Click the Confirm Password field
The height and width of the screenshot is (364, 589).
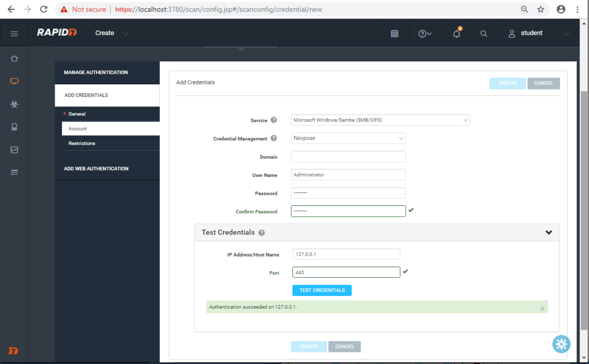point(348,211)
